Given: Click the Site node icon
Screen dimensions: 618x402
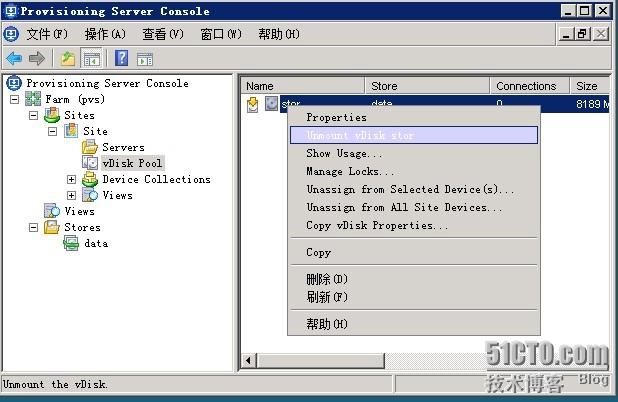Looking at the screenshot, I should pos(71,131).
